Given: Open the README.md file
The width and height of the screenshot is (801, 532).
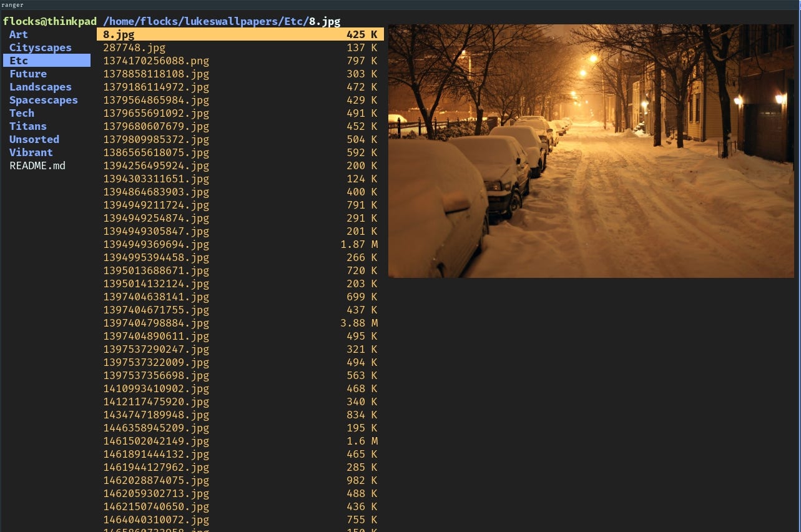Looking at the screenshot, I should tap(37, 165).
